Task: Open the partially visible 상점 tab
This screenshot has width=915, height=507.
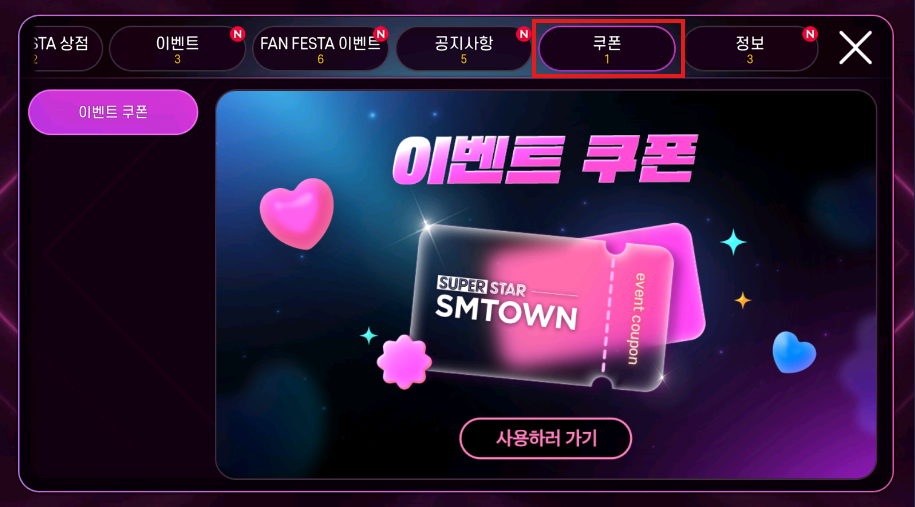Action: coord(64,48)
